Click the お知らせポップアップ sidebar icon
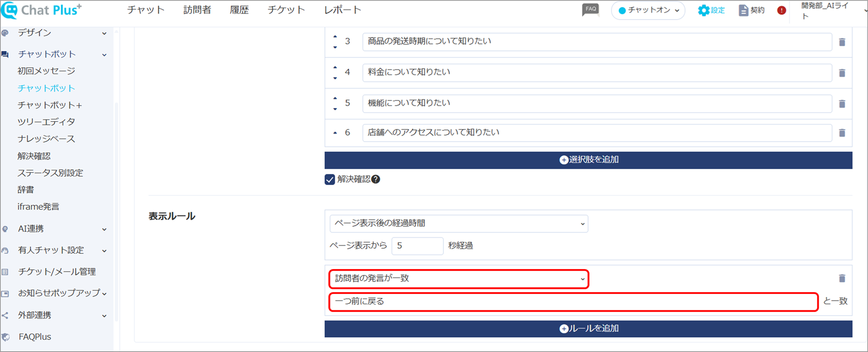The image size is (868, 352). [5, 293]
